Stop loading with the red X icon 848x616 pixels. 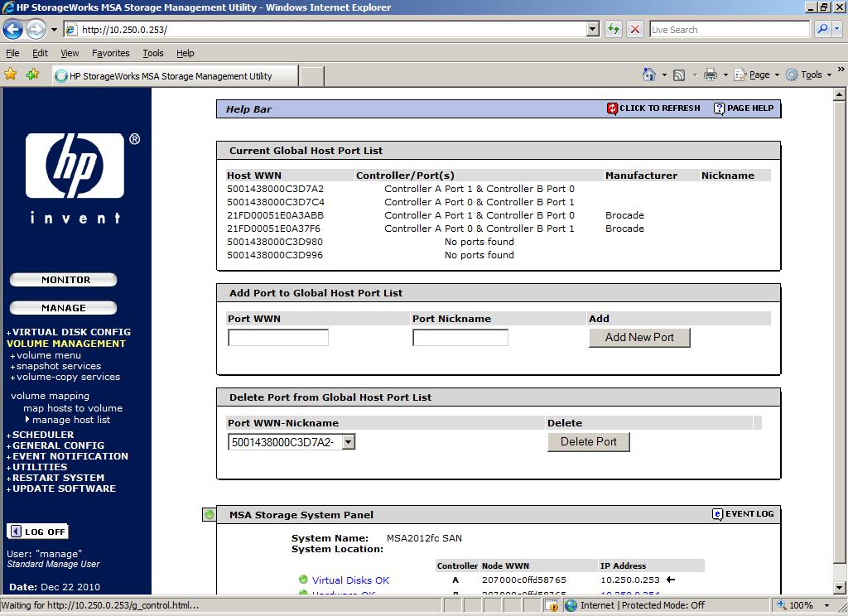[635, 29]
